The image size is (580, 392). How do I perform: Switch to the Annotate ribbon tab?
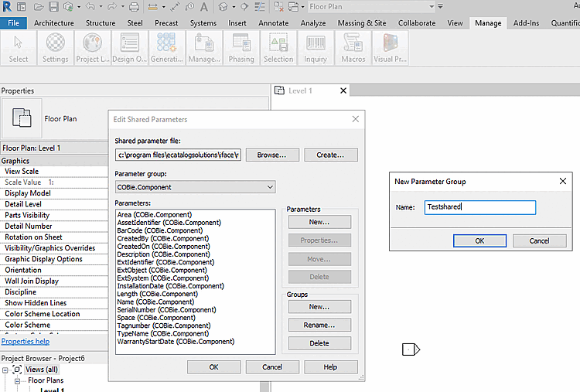(x=273, y=23)
